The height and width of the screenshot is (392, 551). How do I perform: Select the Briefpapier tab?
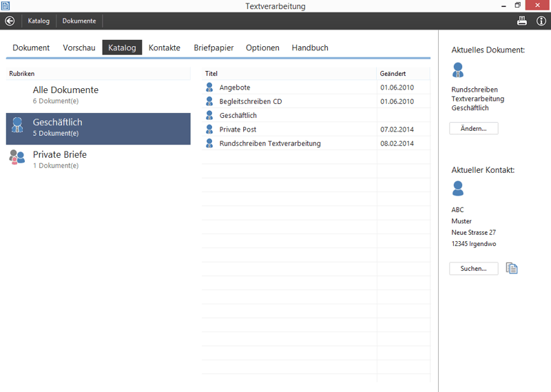click(214, 48)
